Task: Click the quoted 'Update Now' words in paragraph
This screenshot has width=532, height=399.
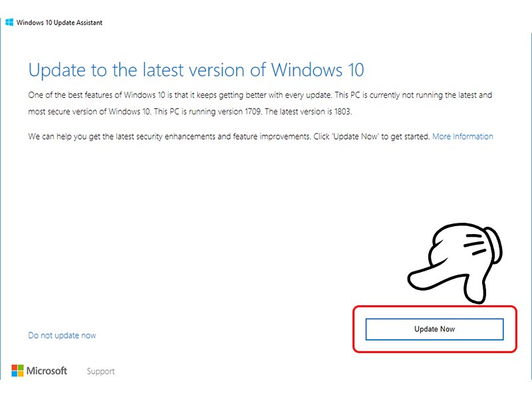Action: (x=355, y=136)
